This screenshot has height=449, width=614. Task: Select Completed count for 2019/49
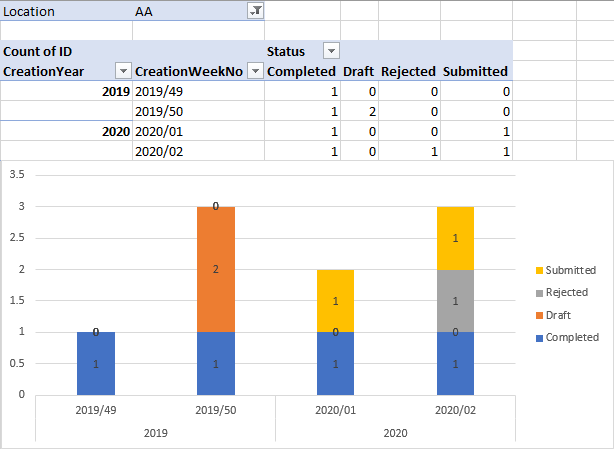[302, 91]
